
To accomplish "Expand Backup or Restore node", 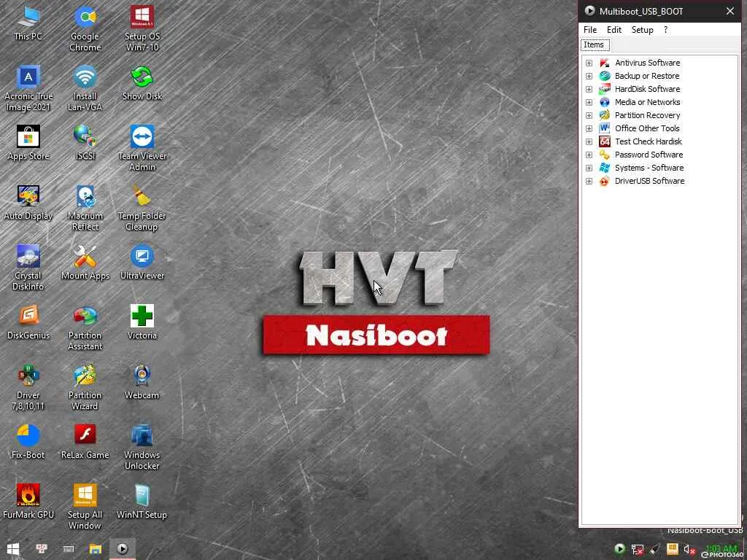I will (x=589, y=76).
